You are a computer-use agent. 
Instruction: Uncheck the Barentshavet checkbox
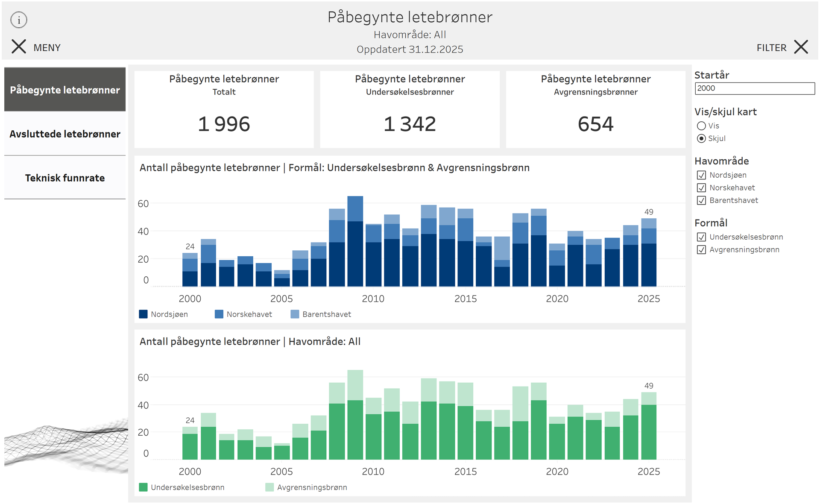point(701,200)
